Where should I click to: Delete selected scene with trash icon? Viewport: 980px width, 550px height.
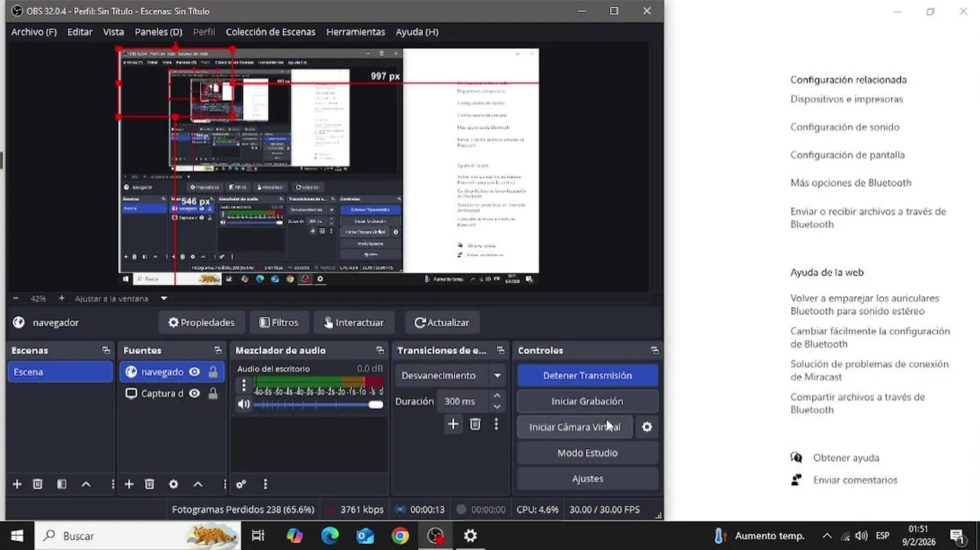click(x=37, y=484)
